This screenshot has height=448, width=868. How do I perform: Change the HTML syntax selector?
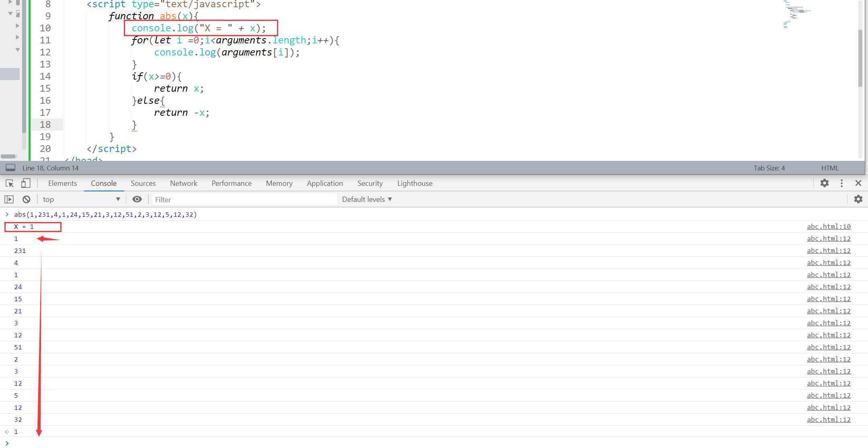pyautogui.click(x=830, y=168)
